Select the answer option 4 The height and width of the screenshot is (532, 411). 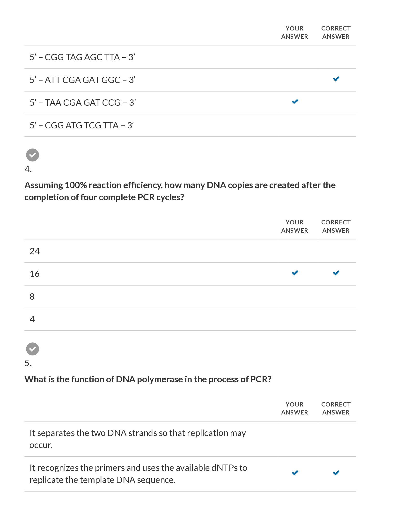tap(32, 319)
